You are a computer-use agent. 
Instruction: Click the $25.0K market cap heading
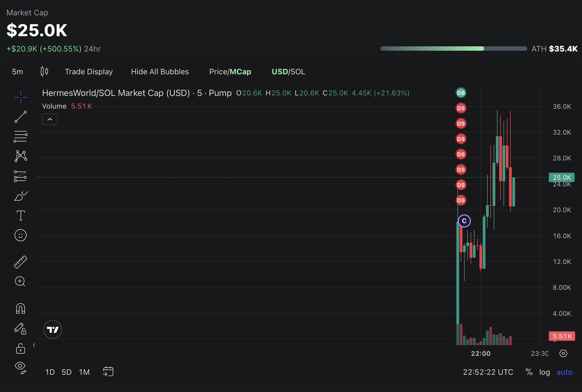(x=37, y=30)
